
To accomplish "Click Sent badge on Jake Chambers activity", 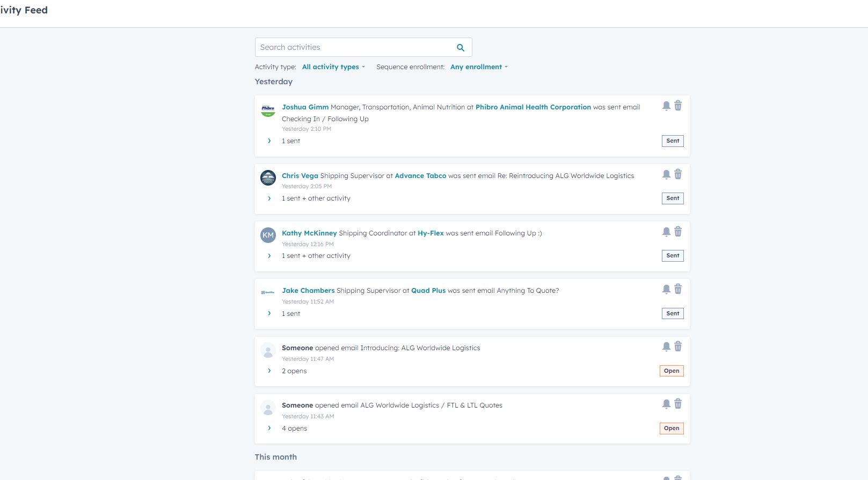I will (673, 314).
